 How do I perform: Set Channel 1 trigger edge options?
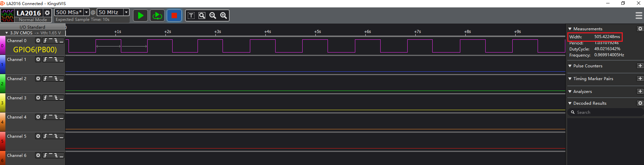tap(53, 59)
